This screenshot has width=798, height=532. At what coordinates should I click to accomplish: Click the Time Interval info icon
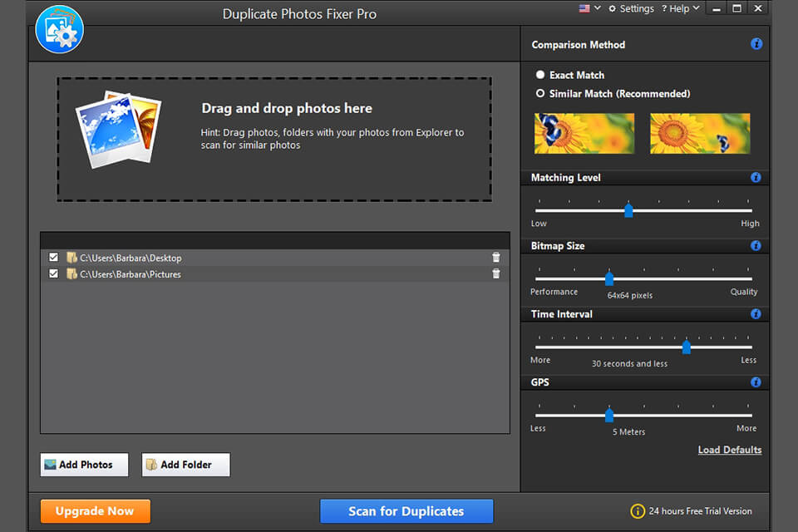tap(756, 314)
